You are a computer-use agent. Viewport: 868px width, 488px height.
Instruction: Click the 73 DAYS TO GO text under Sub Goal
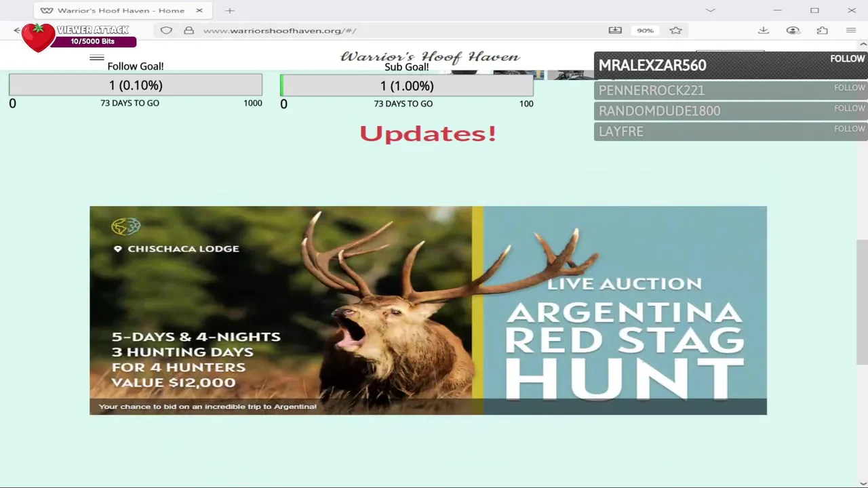pos(403,104)
